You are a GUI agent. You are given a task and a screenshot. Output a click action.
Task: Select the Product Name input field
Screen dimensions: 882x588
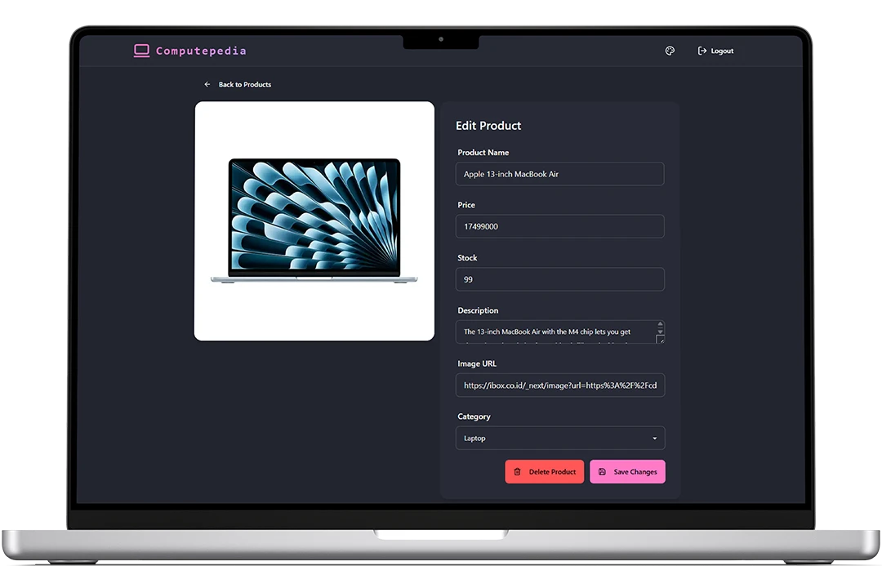coord(559,173)
